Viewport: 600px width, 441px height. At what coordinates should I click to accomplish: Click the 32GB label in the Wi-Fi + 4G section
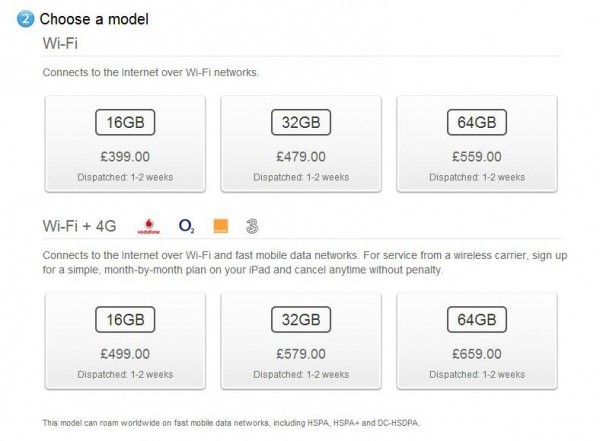tap(301, 320)
